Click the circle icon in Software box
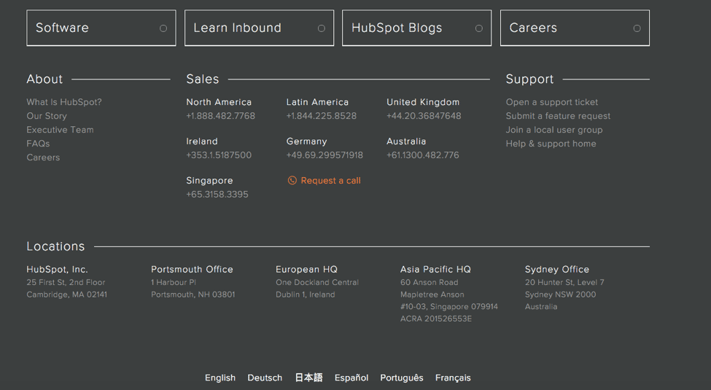 (163, 29)
